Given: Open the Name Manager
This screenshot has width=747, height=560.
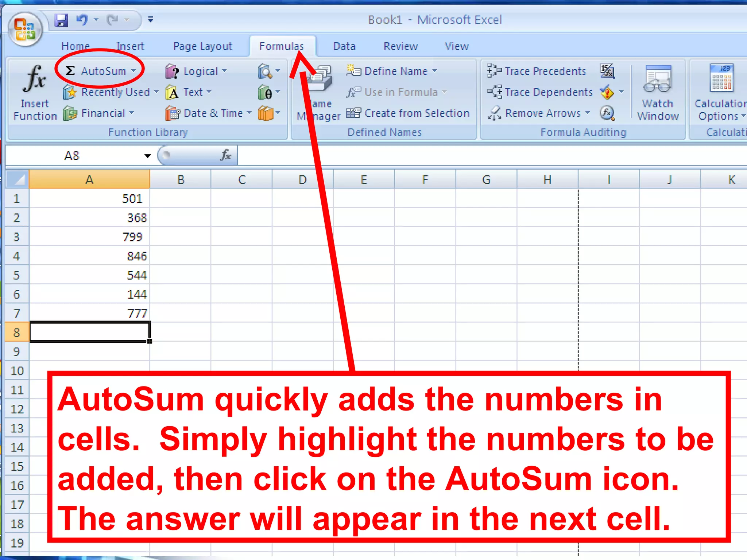Looking at the screenshot, I should (x=319, y=93).
